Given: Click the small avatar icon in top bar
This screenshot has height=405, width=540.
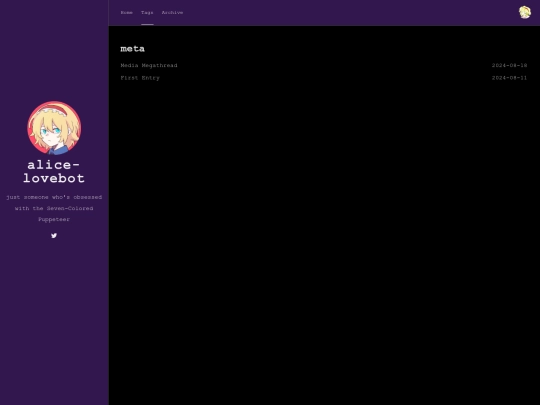Looking at the screenshot, I should click(x=525, y=12).
